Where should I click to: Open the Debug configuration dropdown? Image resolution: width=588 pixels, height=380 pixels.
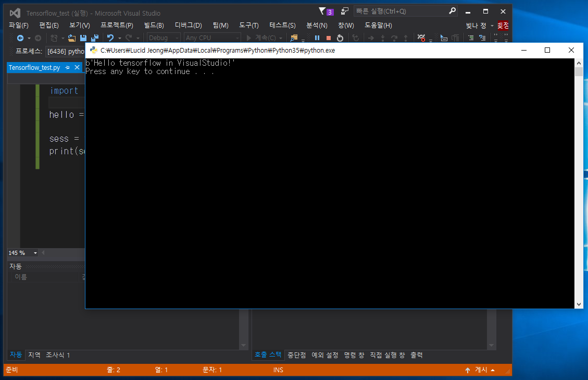click(164, 38)
